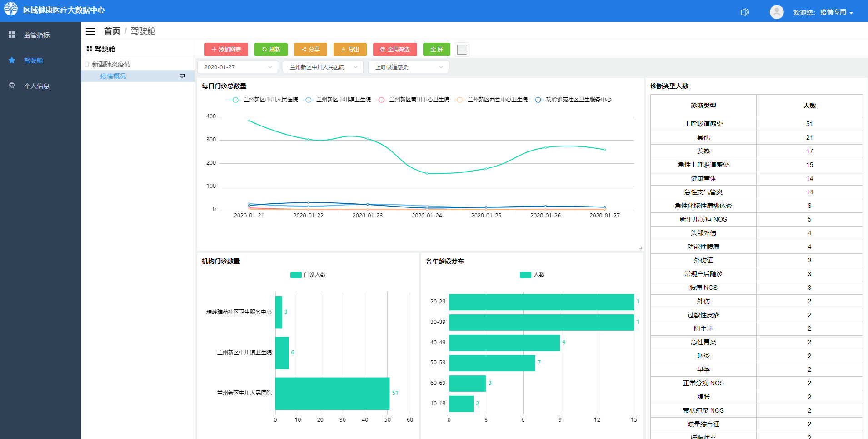Screen dimensions: 868x439
Task: Toggle the 门诊人数 legend in bar chart
Action: (x=308, y=275)
